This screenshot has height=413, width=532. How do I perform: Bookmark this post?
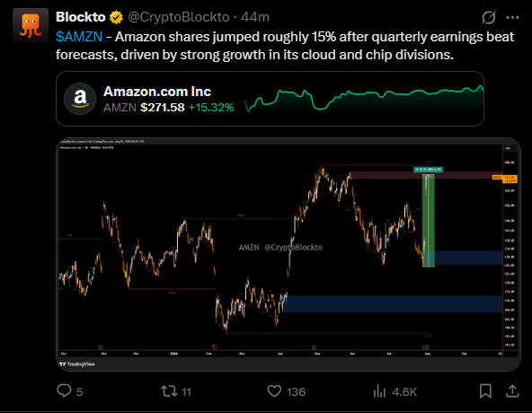(485, 391)
